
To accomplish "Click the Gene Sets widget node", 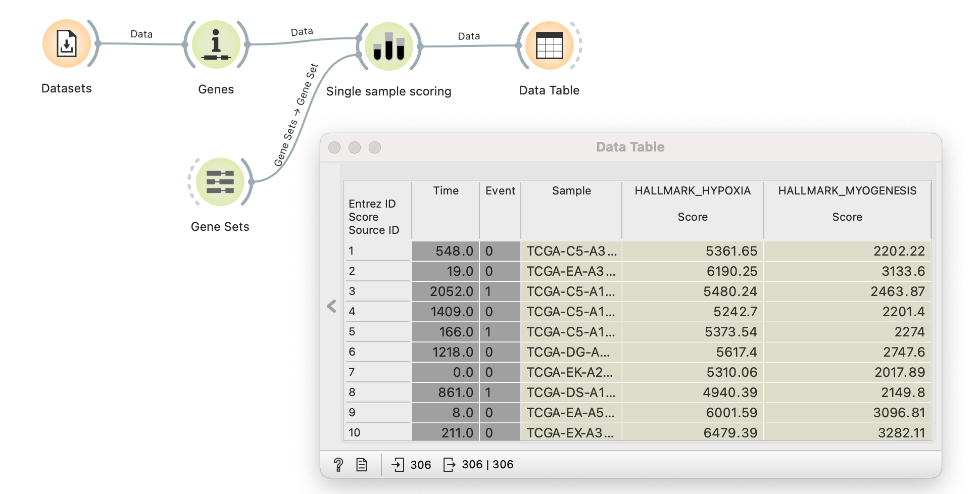I will click(220, 182).
